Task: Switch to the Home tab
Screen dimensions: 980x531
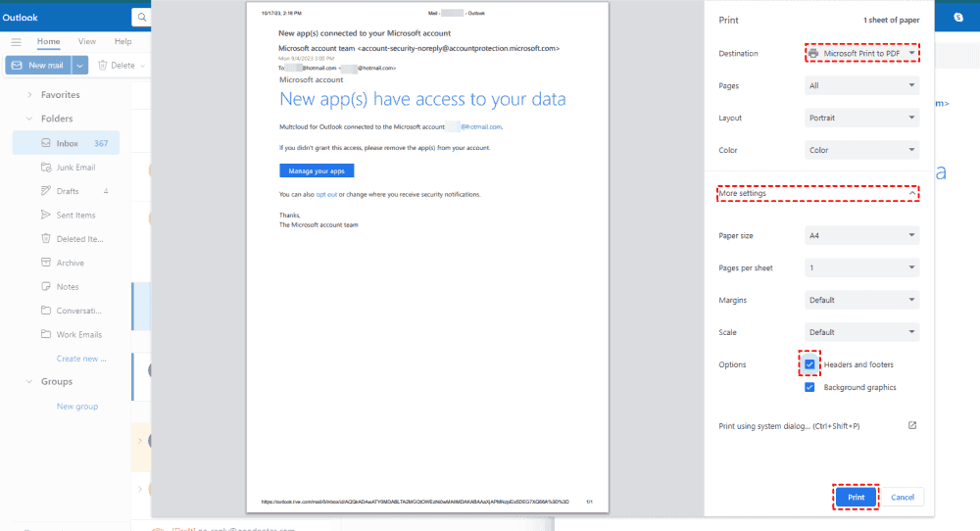Action: click(48, 41)
